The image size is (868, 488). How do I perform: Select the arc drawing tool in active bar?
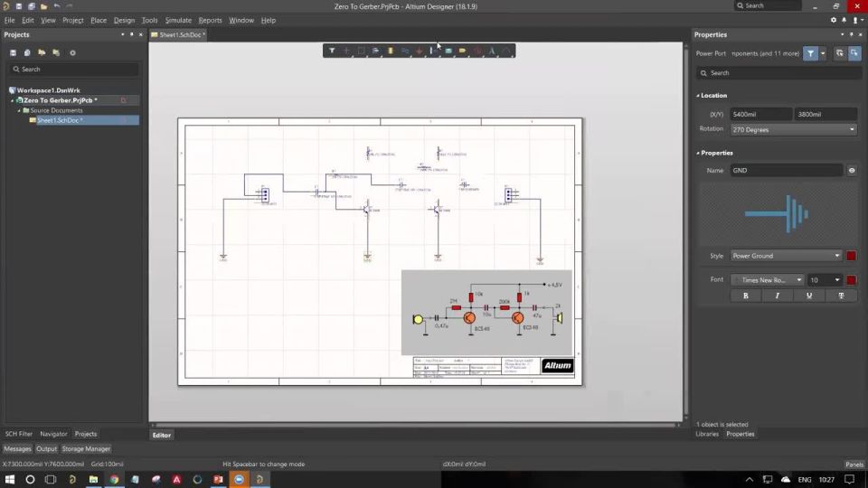(506, 51)
